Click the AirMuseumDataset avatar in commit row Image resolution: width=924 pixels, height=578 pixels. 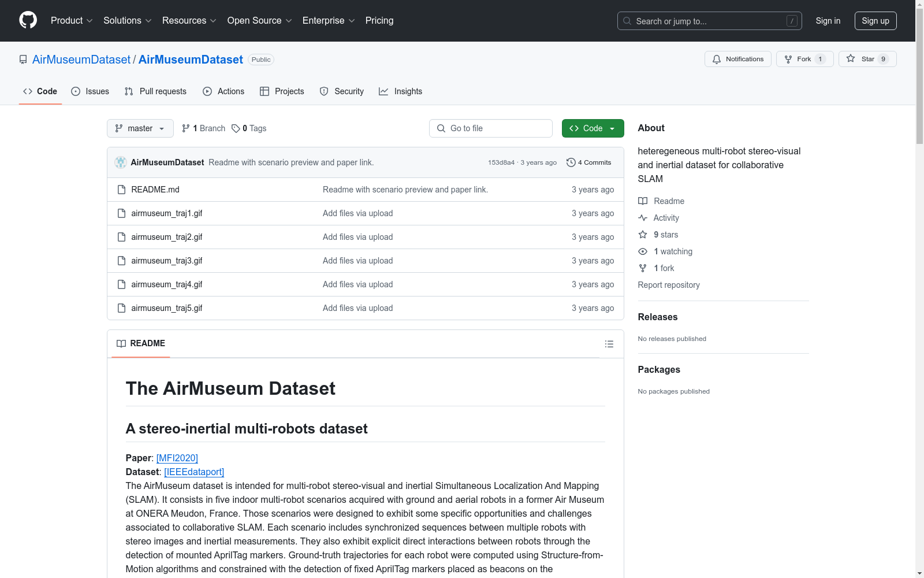[x=121, y=162]
